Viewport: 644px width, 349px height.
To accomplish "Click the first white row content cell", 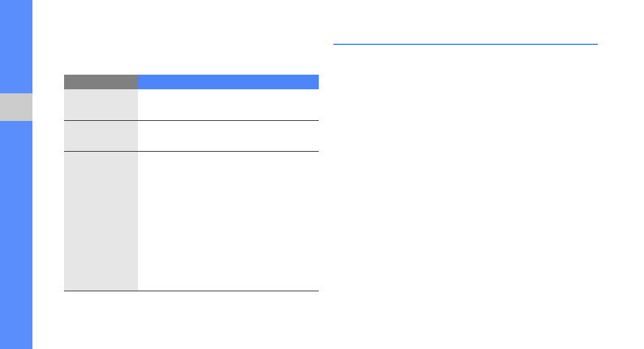I will 228,105.
